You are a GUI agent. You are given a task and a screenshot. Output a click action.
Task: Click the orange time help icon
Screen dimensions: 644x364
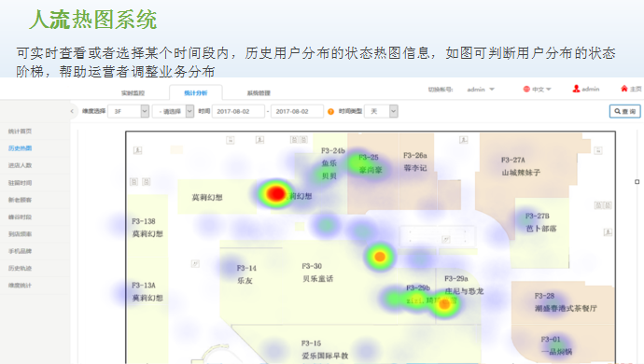pyautogui.click(x=330, y=111)
